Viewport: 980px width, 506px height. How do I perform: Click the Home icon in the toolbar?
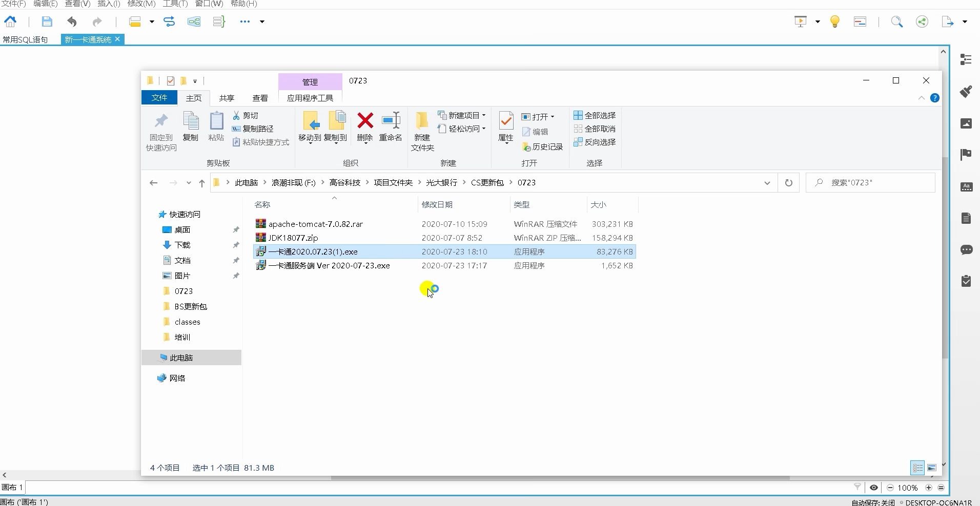tap(10, 22)
